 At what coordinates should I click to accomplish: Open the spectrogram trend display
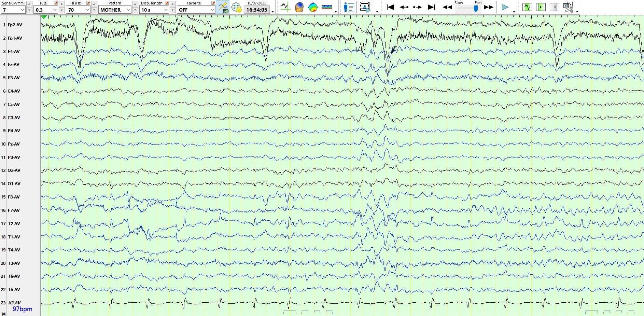(x=327, y=7)
